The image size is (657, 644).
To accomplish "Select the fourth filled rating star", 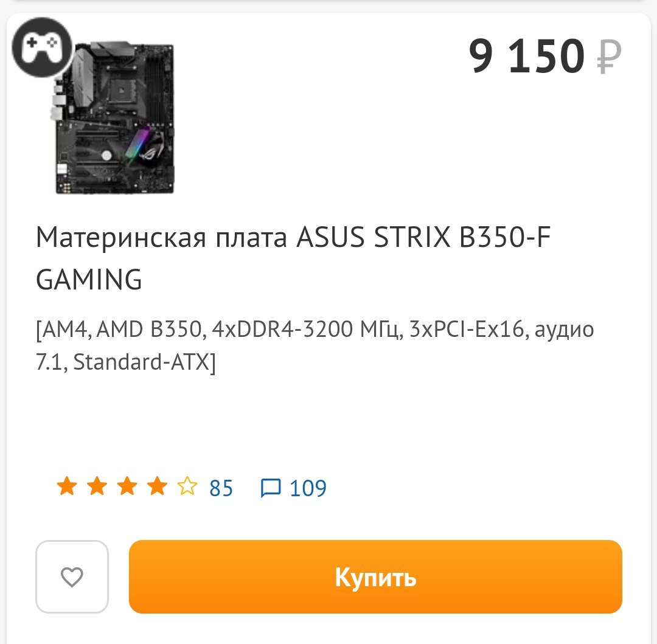I will tap(157, 486).
